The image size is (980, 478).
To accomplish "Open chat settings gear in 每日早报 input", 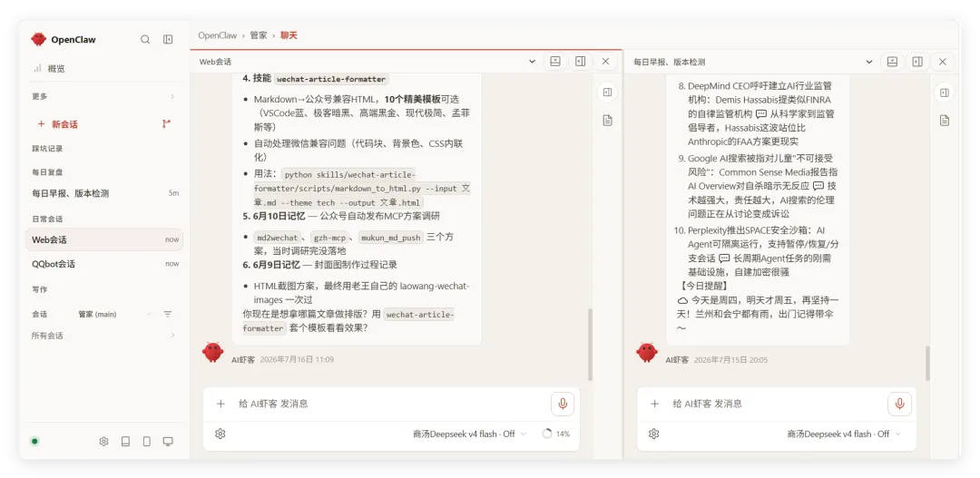I will 653,434.
